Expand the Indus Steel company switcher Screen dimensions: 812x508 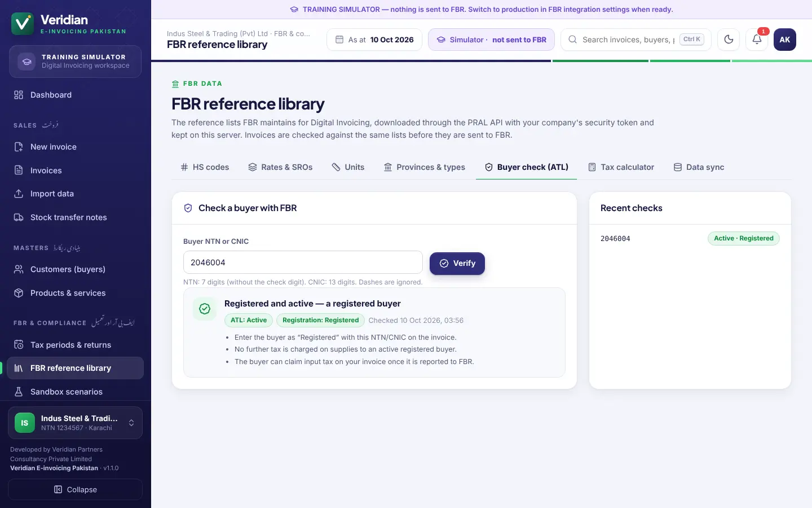pyautogui.click(x=76, y=423)
